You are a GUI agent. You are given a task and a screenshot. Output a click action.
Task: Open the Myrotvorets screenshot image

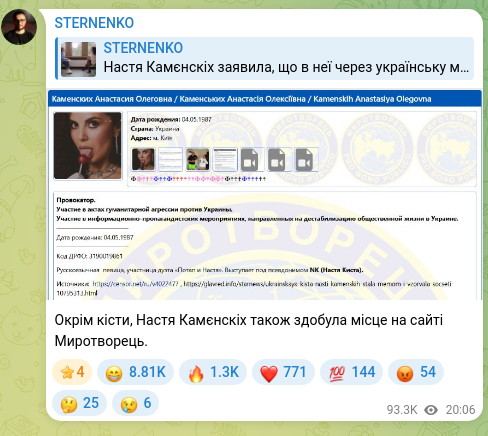click(265, 195)
